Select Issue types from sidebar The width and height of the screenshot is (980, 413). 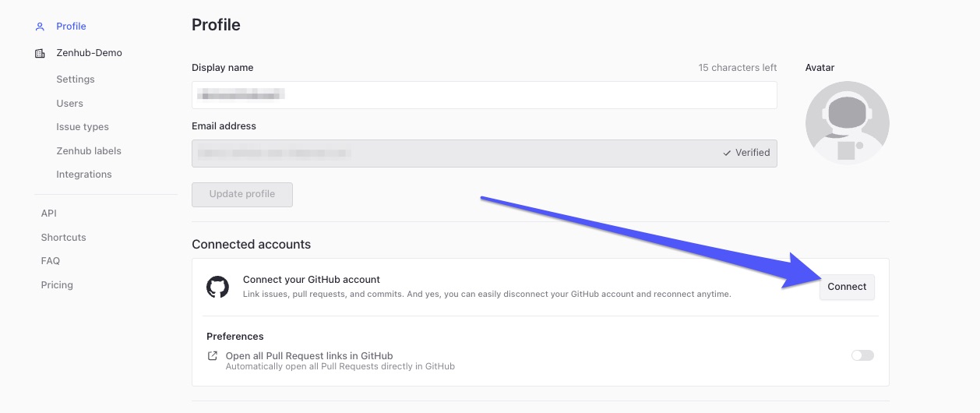(x=83, y=127)
